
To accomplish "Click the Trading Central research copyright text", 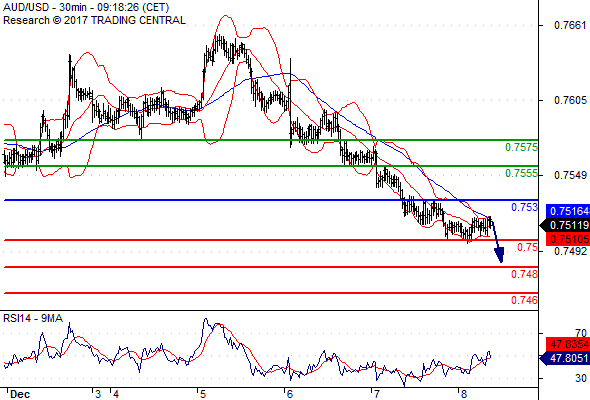I will point(94,20).
